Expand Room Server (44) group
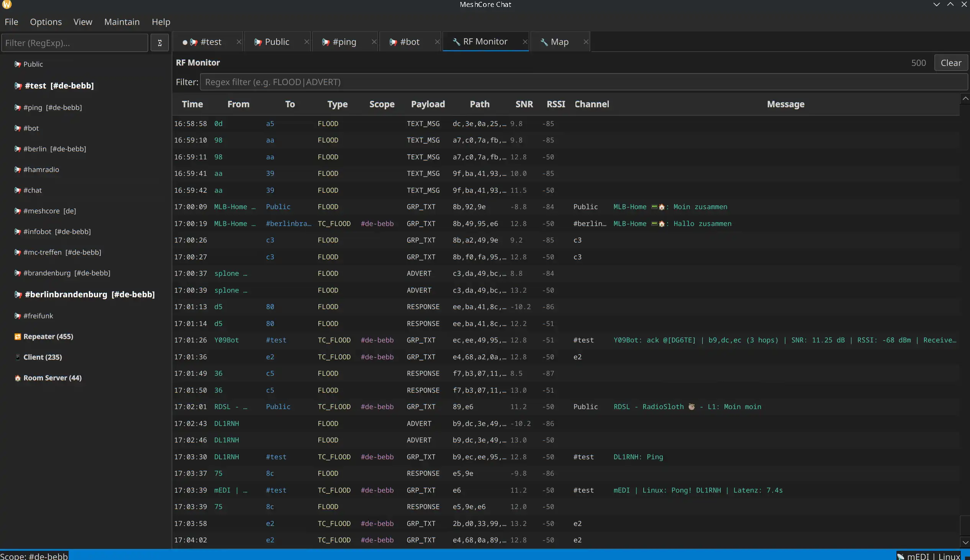 point(52,378)
